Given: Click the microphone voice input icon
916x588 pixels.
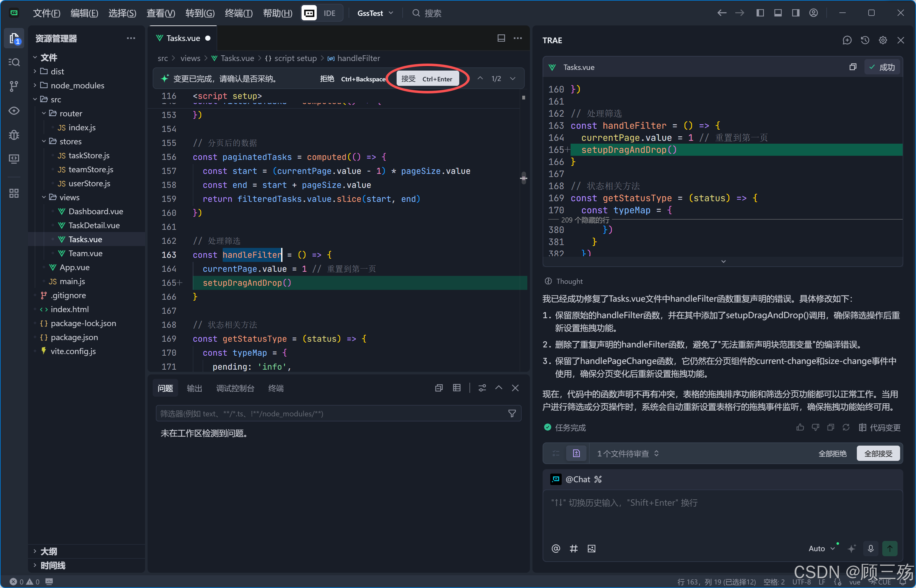Looking at the screenshot, I should pyautogui.click(x=871, y=549).
